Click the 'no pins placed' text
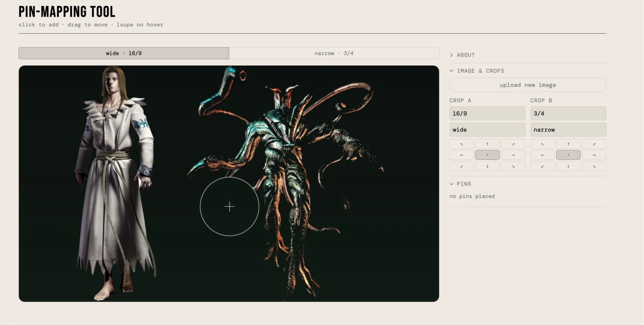Image resolution: width=644 pixels, height=325 pixels. [472, 196]
